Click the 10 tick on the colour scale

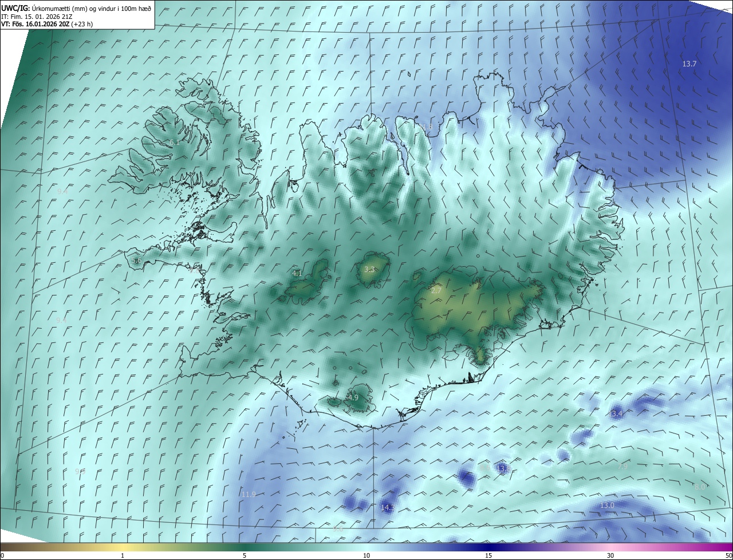coord(366,555)
